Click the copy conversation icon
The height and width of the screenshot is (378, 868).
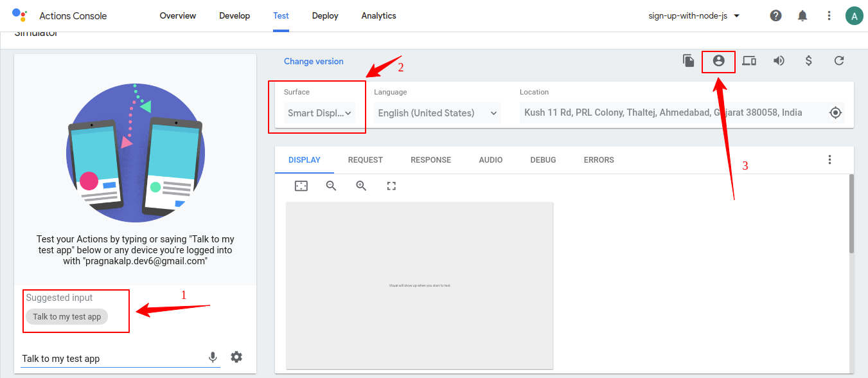(688, 60)
